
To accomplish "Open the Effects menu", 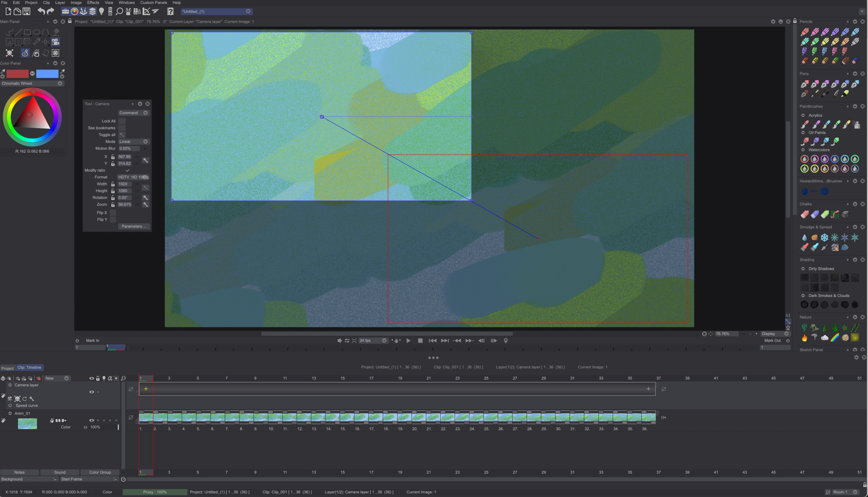I will pyautogui.click(x=93, y=2).
